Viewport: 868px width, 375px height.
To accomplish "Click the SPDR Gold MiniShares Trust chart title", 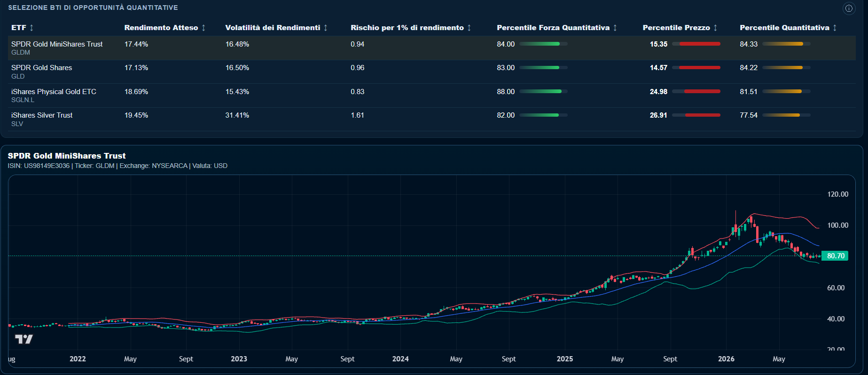I will 67,156.
